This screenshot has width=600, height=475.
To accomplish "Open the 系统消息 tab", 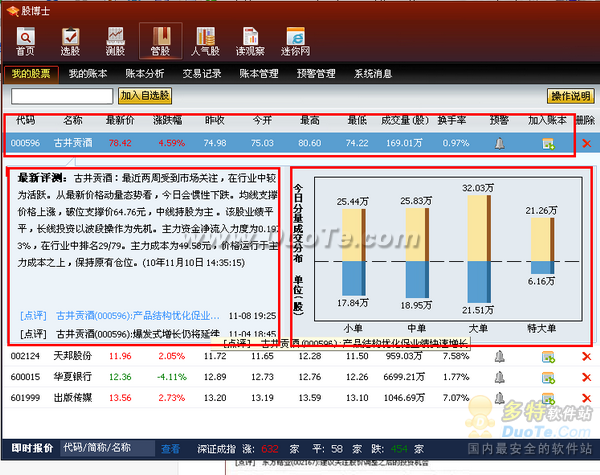I will (373, 74).
